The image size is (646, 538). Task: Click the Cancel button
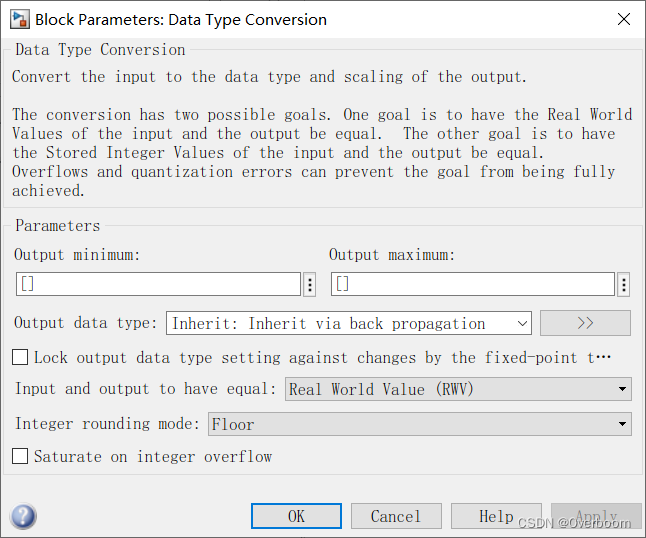tap(396, 516)
